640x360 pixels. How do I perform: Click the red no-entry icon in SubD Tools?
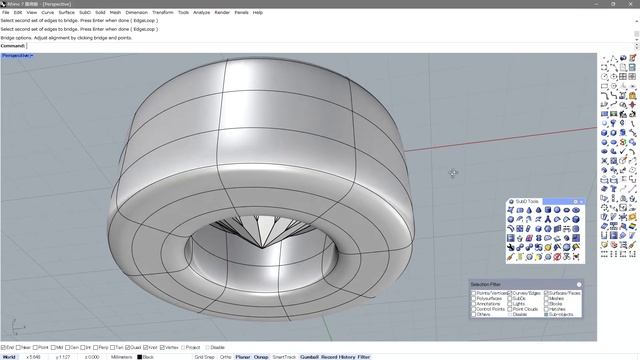[x=557, y=257]
